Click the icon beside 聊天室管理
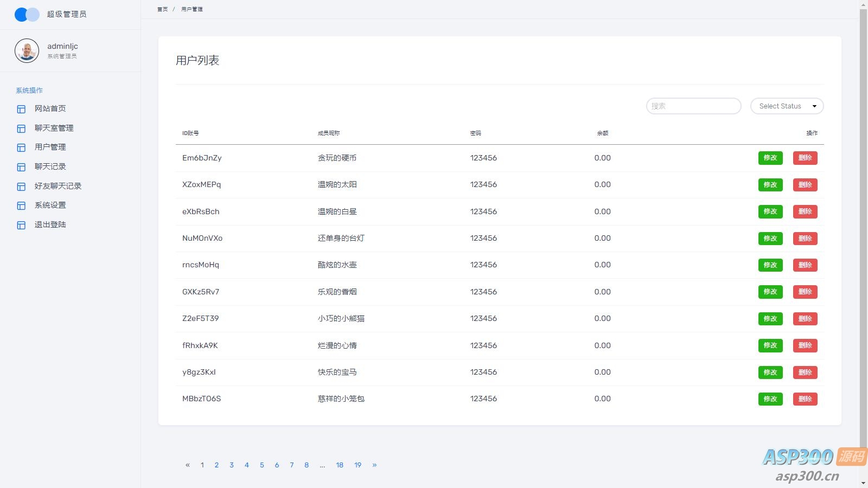The height and width of the screenshot is (488, 868). (21, 129)
